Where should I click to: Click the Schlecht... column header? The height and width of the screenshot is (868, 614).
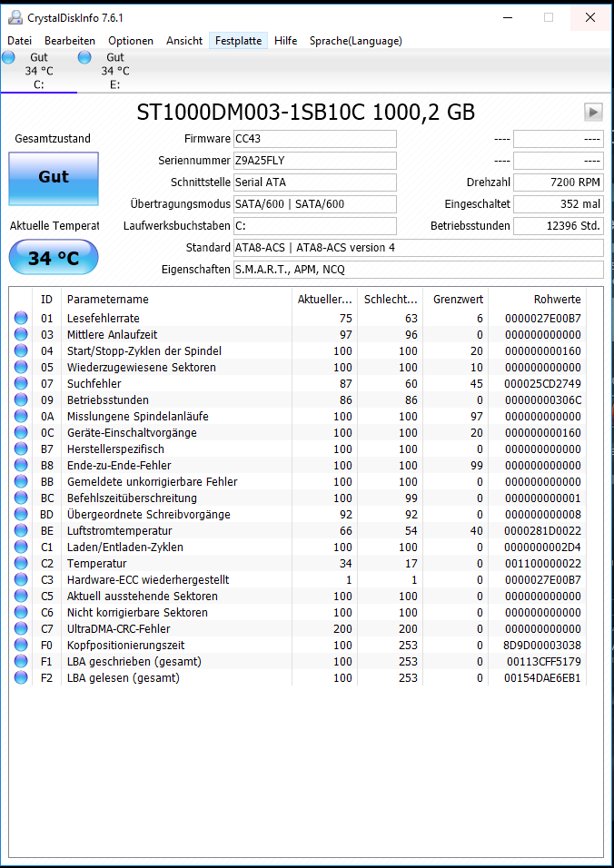(x=391, y=300)
